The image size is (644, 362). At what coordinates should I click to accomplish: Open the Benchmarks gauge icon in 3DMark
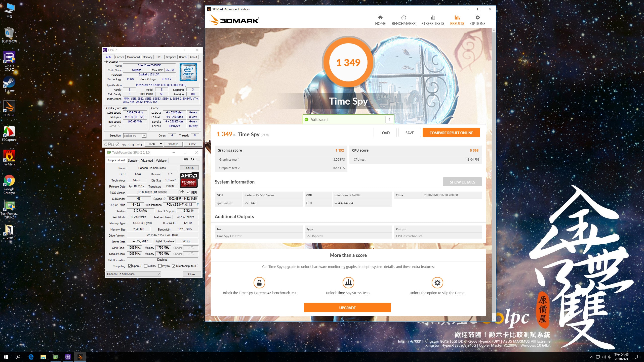(404, 18)
